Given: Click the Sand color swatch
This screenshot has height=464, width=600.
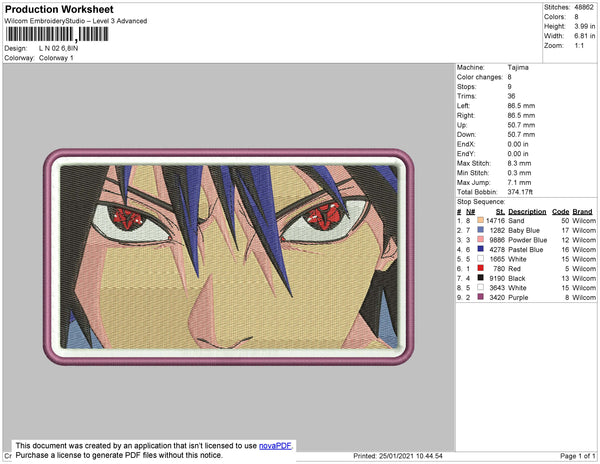Looking at the screenshot, I should click(480, 220).
